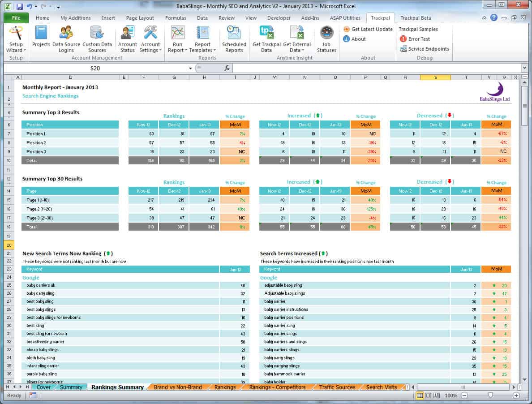Click the insert function fx button
Screen dimensions: 532x404
227,68
